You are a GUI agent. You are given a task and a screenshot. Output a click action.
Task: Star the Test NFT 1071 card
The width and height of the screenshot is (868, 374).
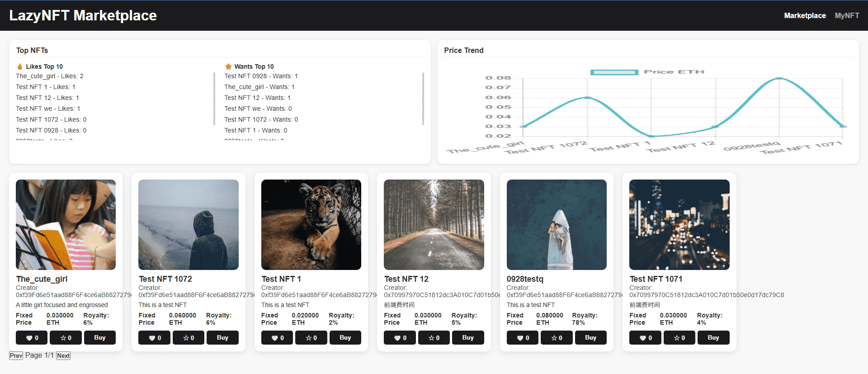pos(679,338)
